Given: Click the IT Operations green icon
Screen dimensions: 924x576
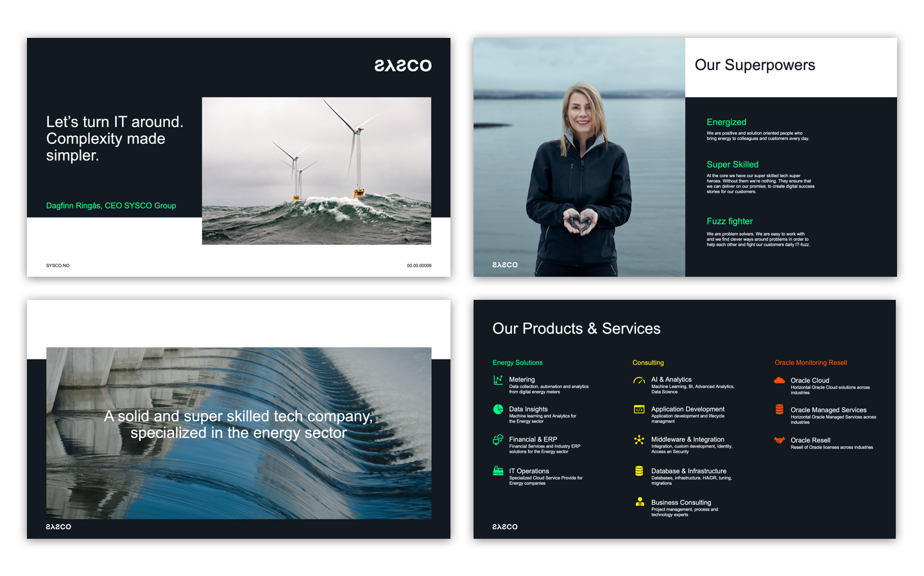Looking at the screenshot, I should tap(498, 471).
